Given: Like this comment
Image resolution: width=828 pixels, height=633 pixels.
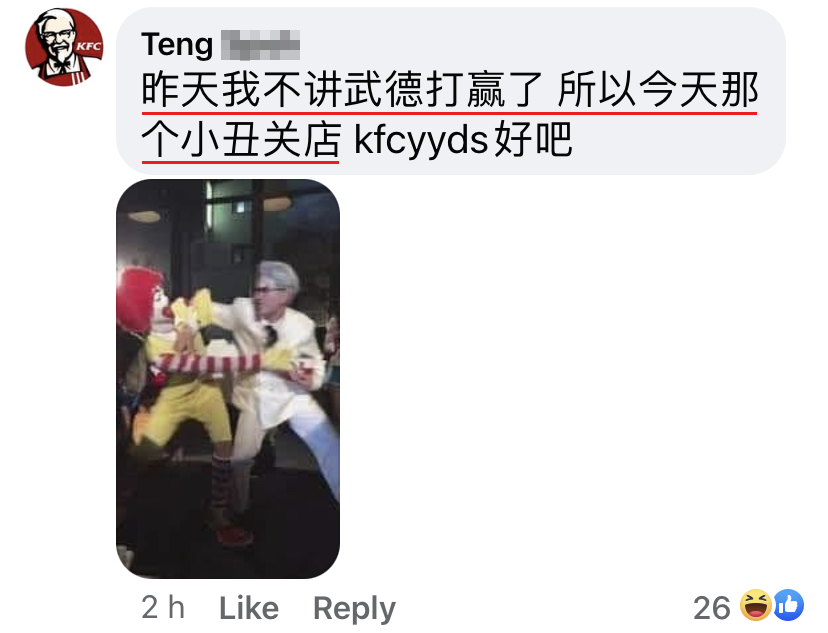Looking at the screenshot, I should coord(249,608).
